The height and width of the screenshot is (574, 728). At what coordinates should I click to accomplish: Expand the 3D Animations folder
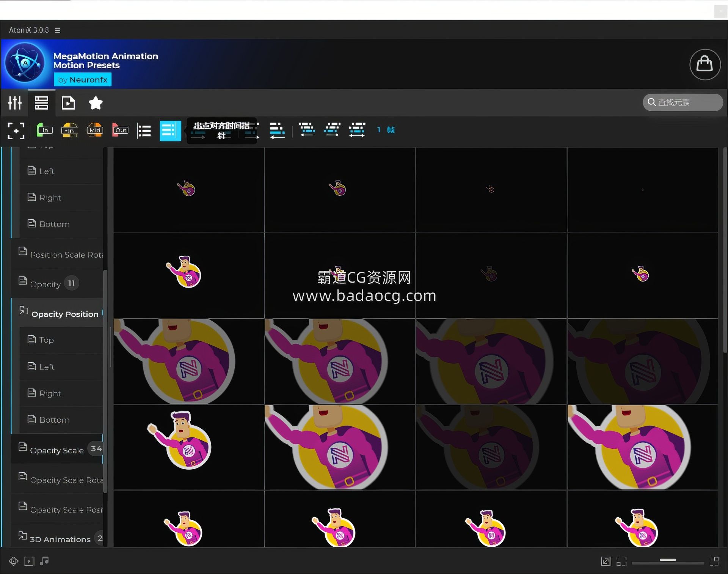point(57,538)
